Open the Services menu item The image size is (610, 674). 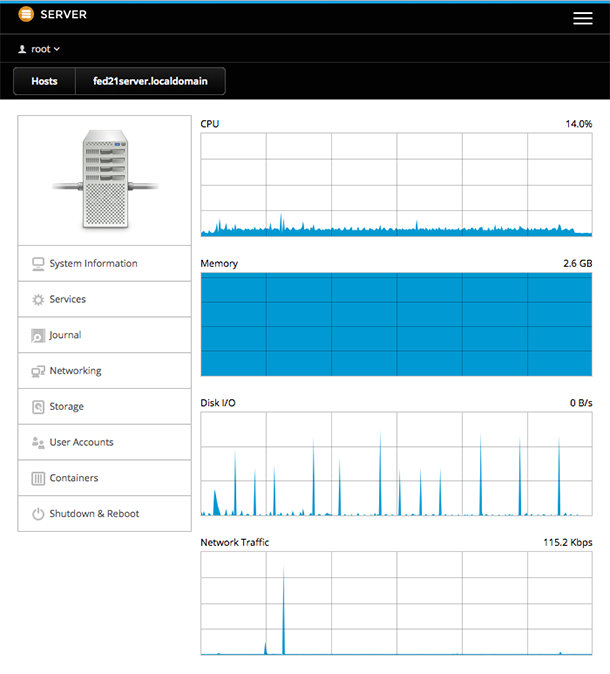[104, 299]
